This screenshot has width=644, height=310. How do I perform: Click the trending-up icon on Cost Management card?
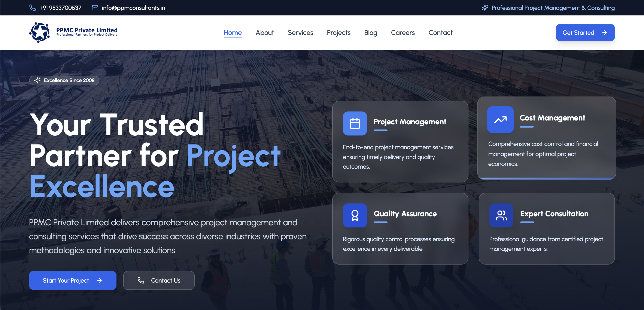(500, 120)
